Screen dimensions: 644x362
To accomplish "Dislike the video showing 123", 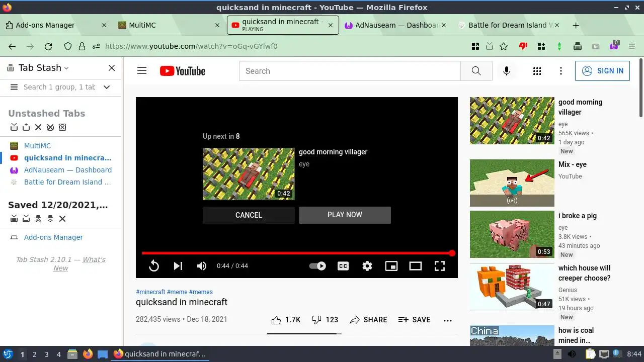I will click(x=325, y=320).
